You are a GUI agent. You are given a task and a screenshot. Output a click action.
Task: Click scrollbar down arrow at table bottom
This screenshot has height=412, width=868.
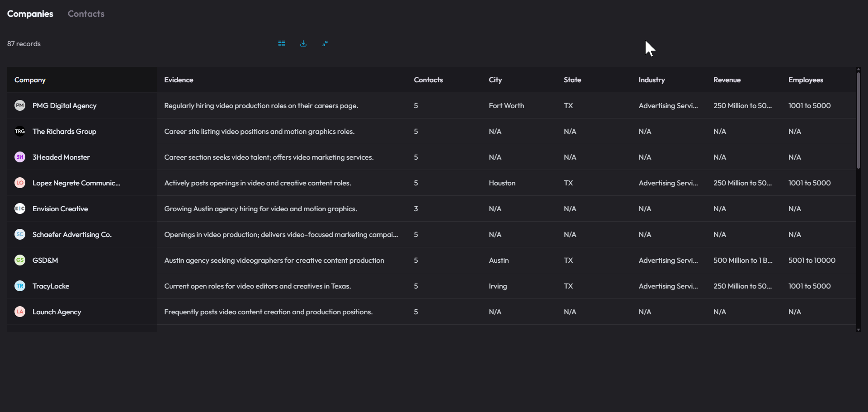pyautogui.click(x=858, y=330)
